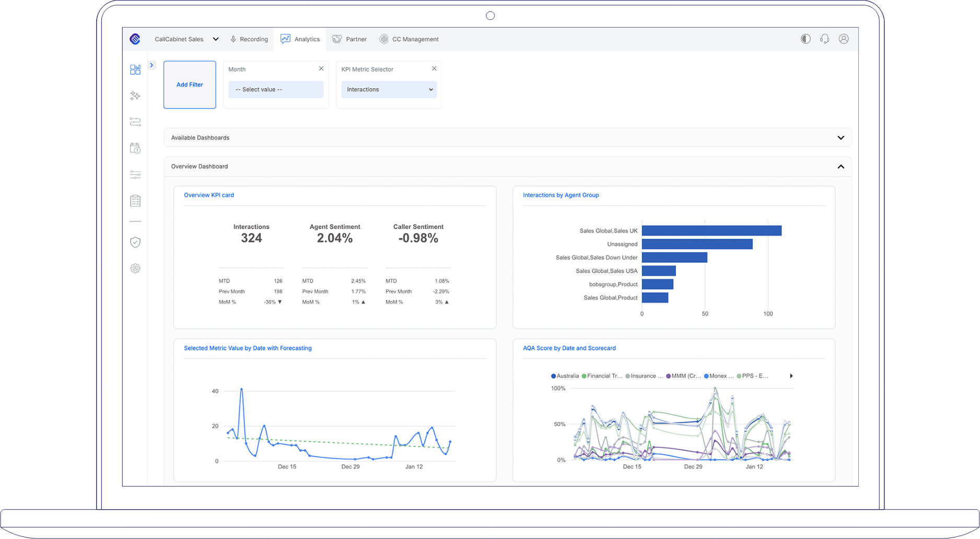Open the CC Management tab
Screen dimensions: 980x539
click(409, 39)
